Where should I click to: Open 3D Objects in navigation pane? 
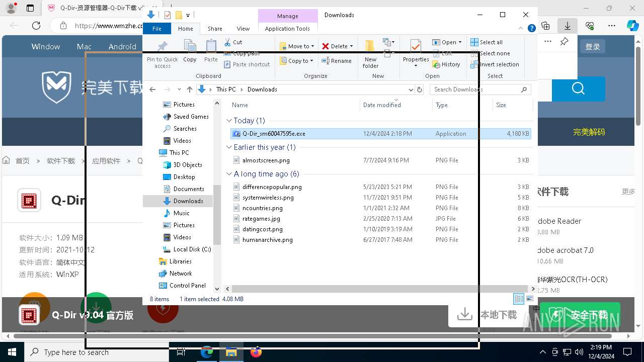pos(183,165)
